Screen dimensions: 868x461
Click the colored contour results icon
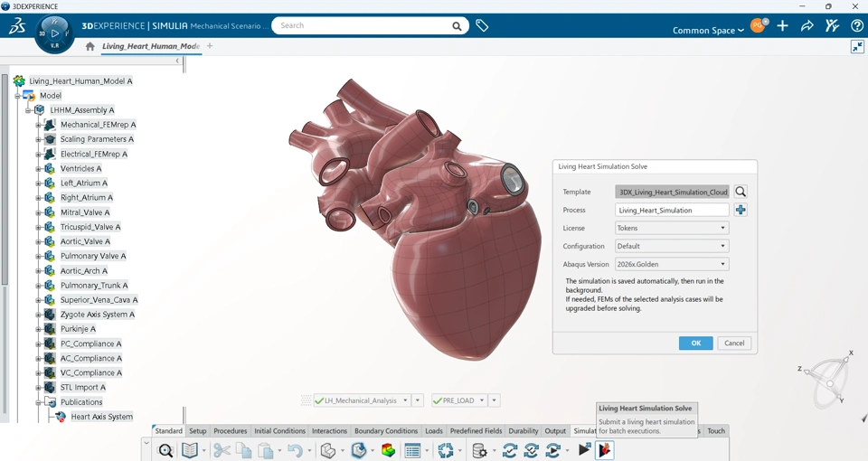click(x=389, y=450)
